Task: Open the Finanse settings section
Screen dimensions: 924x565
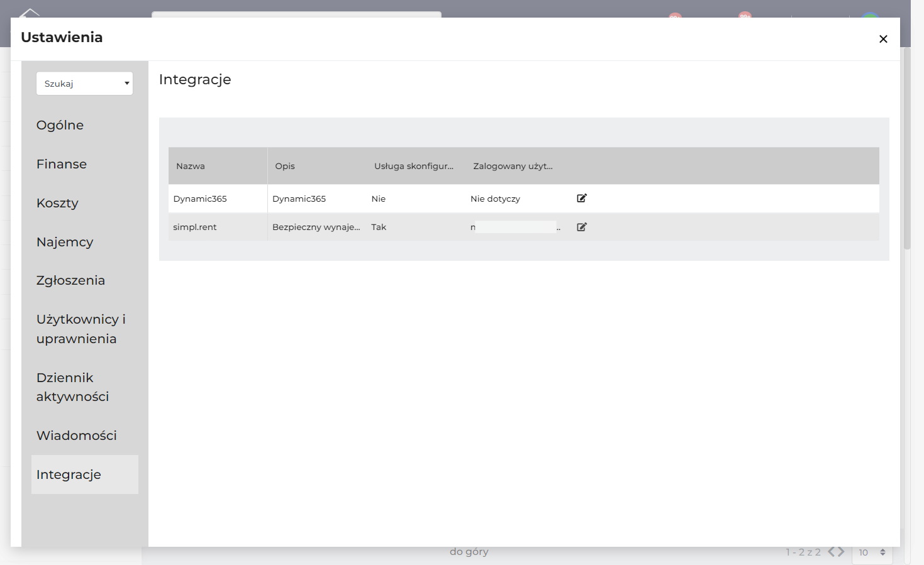Action: pyautogui.click(x=62, y=164)
